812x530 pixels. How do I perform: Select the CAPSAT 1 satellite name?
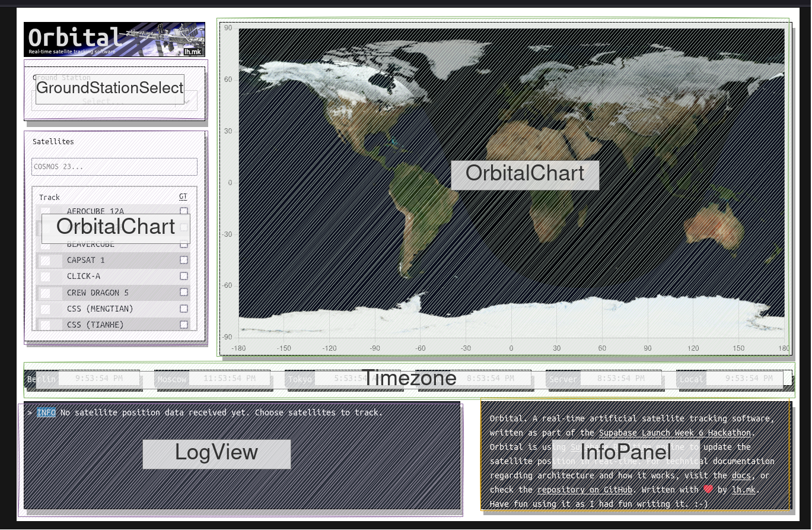85,260
